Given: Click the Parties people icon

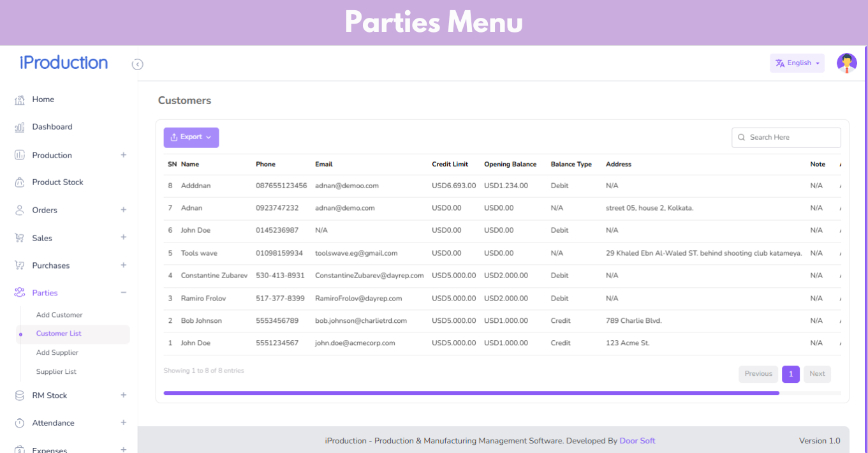Looking at the screenshot, I should pos(20,293).
